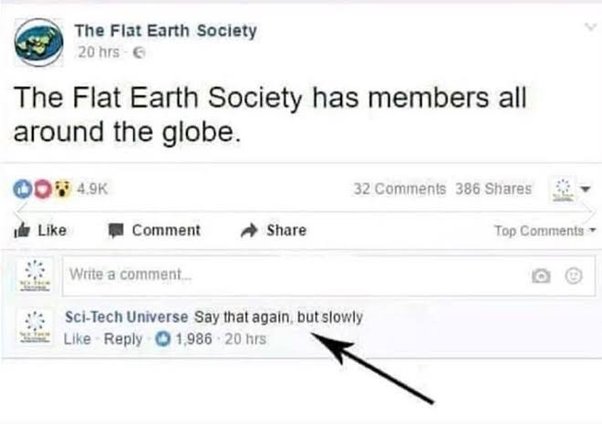Screen dimensions: 602x424
Task: Expand the Top Comments sorting dropdown
Action: 545,230
